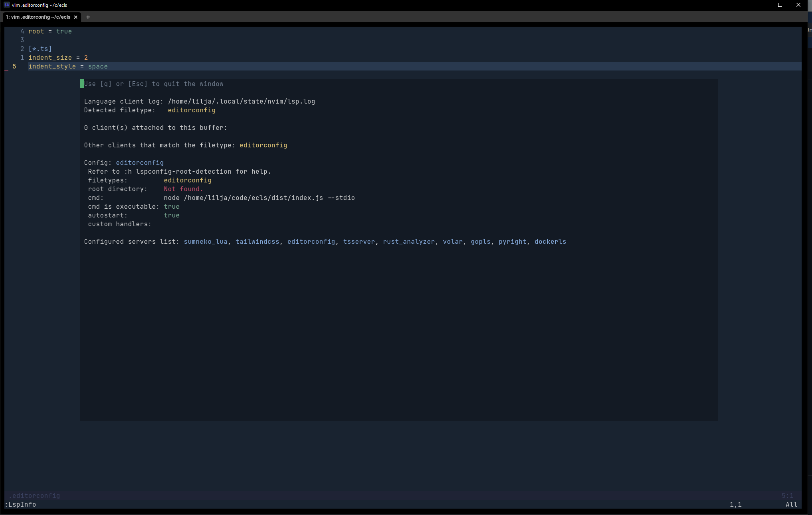This screenshot has height=515, width=812.
Task: Click the '[*.ts]' section header line
Action: 40,49
